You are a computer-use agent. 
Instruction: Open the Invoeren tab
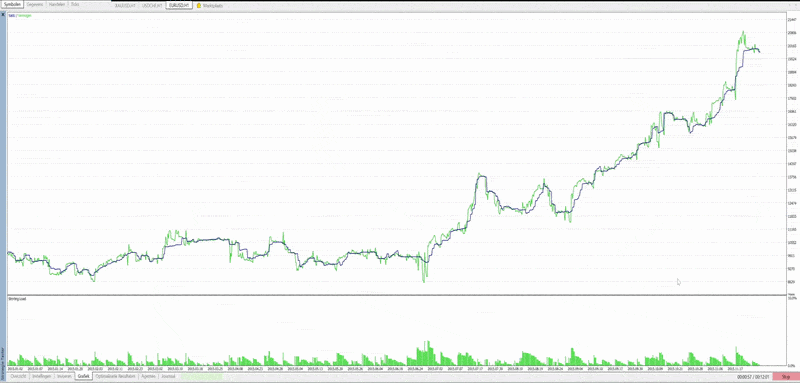click(64, 376)
